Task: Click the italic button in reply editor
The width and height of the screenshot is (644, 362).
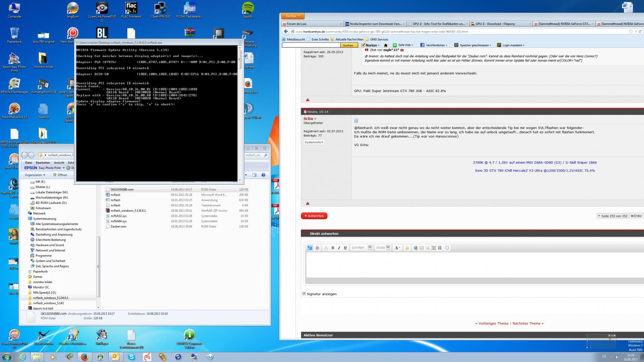Action: [339, 248]
